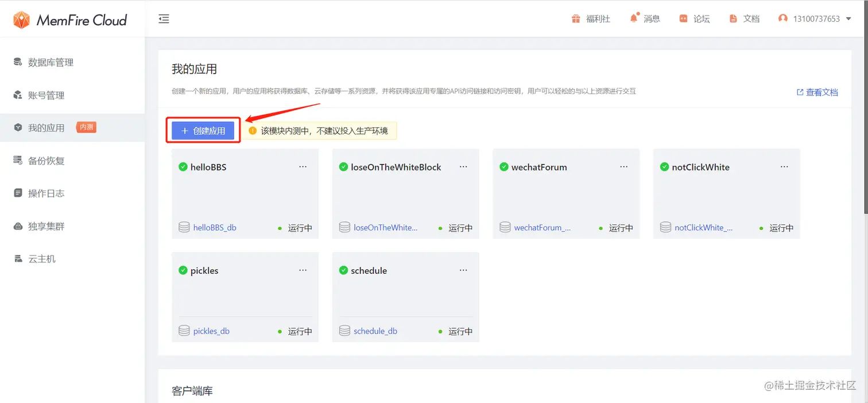Click the 运行中 status on helloBBS card

(300, 228)
